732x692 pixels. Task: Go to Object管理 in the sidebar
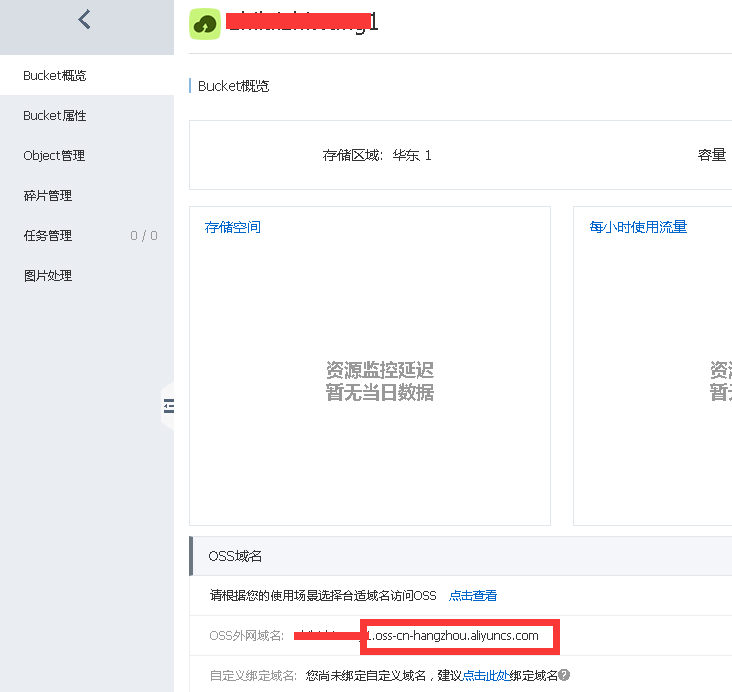(x=87, y=155)
